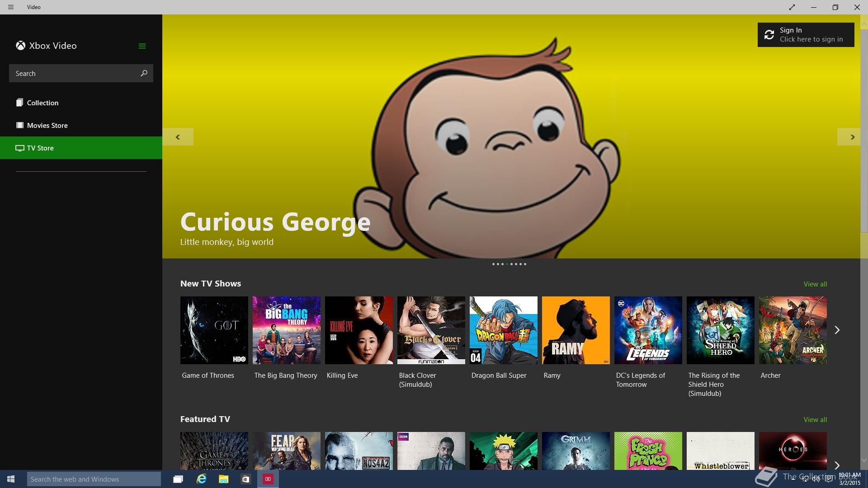The image size is (868, 488).
Task: Toggle the green sidebar collapse menu icon
Action: [x=142, y=46]
